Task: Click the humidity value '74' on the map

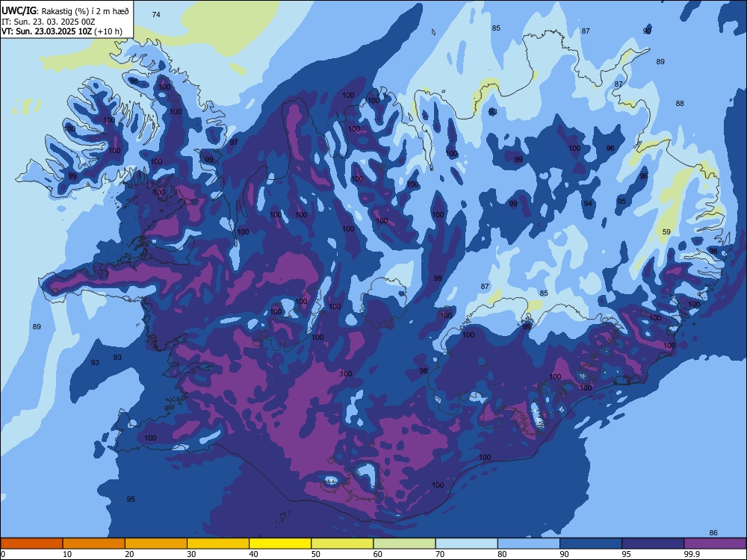Action: pyautogui.click(x=156, y=15)
